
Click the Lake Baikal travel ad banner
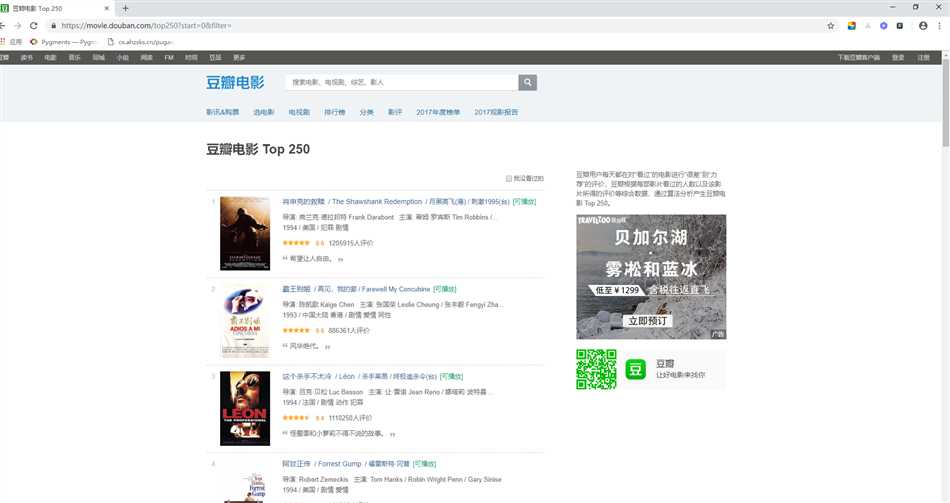tap(651, 277)
